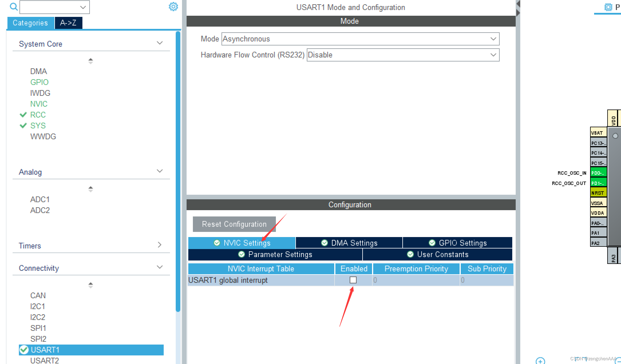Click the Reset Configuration button
The height and width of the screenshot is (364, 621).
[x=234, y=224]
